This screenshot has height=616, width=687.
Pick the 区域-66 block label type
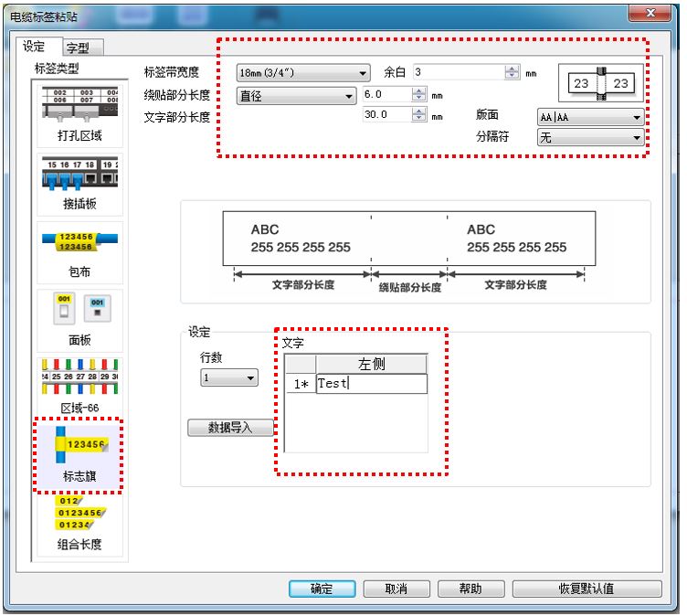click(x=80, y=377)
